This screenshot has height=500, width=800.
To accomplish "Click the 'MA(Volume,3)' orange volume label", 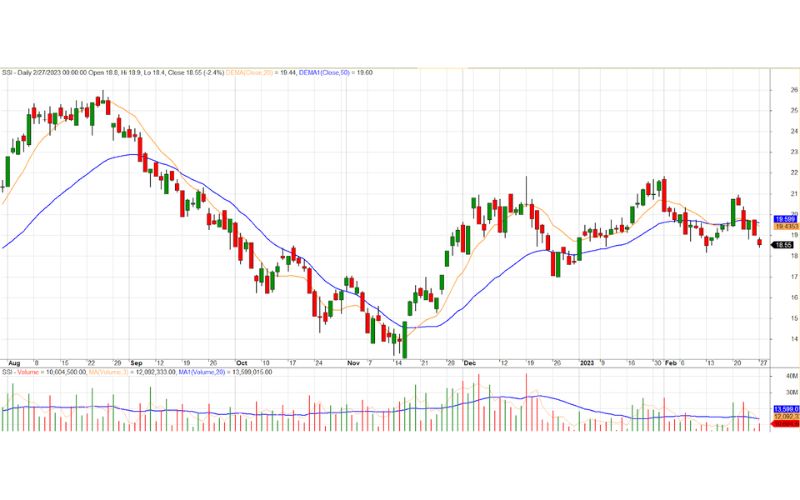I will coord(109,372).
